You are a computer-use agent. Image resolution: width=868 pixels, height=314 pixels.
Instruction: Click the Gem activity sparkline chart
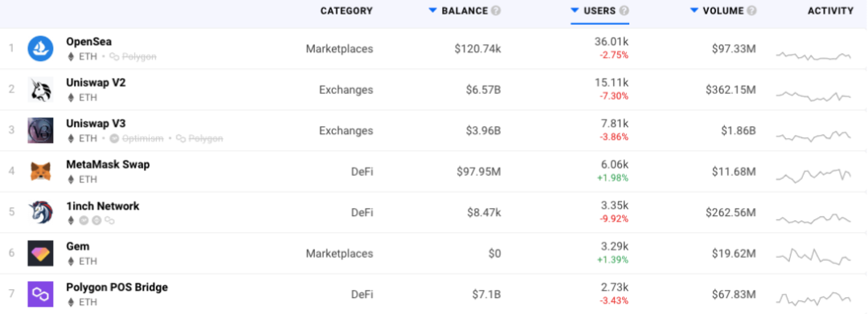813,256
